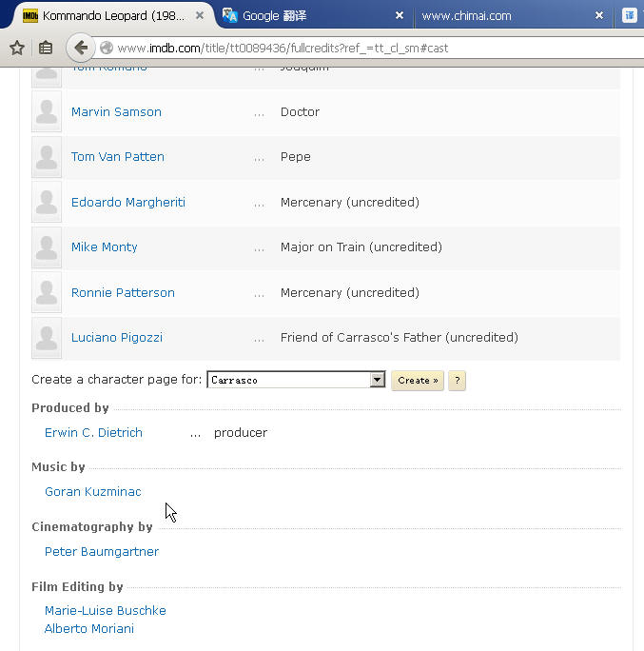Open producer Erwin C. Dietrich's page
The width and height of the screenshot is (644, 651).
93,433
